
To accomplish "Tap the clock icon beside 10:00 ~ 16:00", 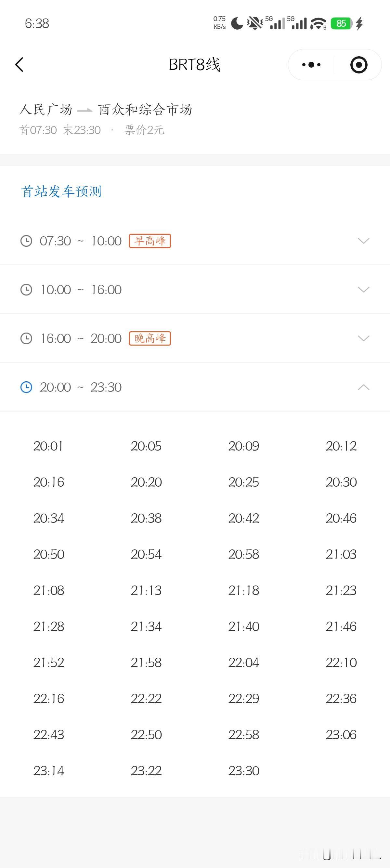I will tap(26, 289).
